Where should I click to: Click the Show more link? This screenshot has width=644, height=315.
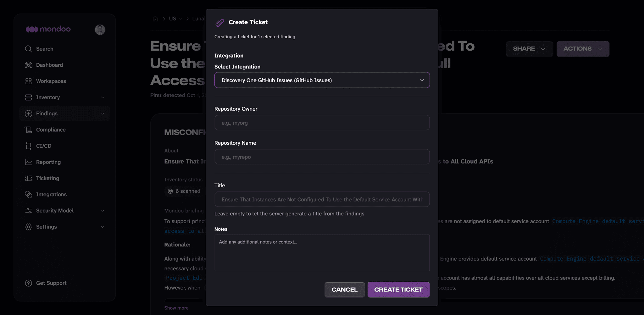pyautogui.click(x=176, y=308)
